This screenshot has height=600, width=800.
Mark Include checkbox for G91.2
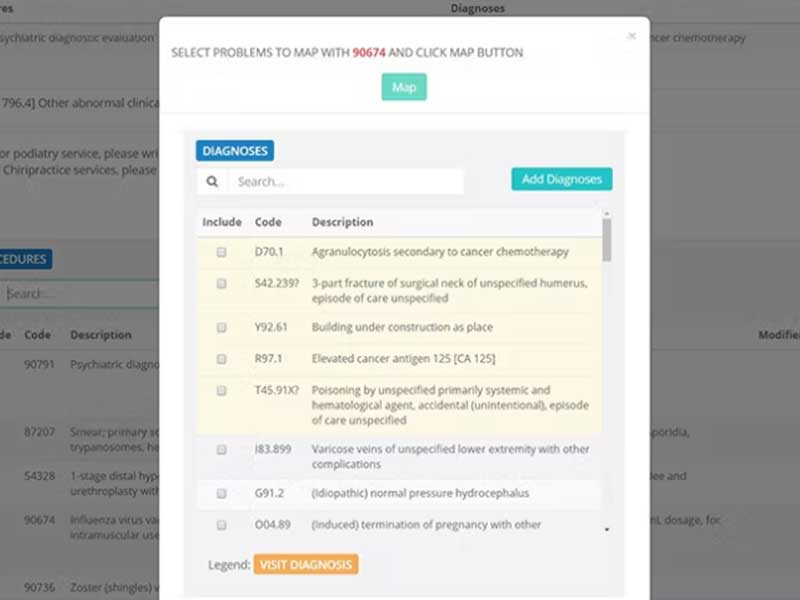click(x=222, y=493)
